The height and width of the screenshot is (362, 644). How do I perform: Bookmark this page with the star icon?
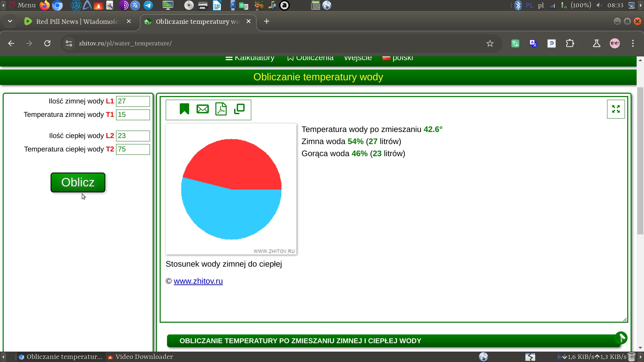(x=490, y=43)
